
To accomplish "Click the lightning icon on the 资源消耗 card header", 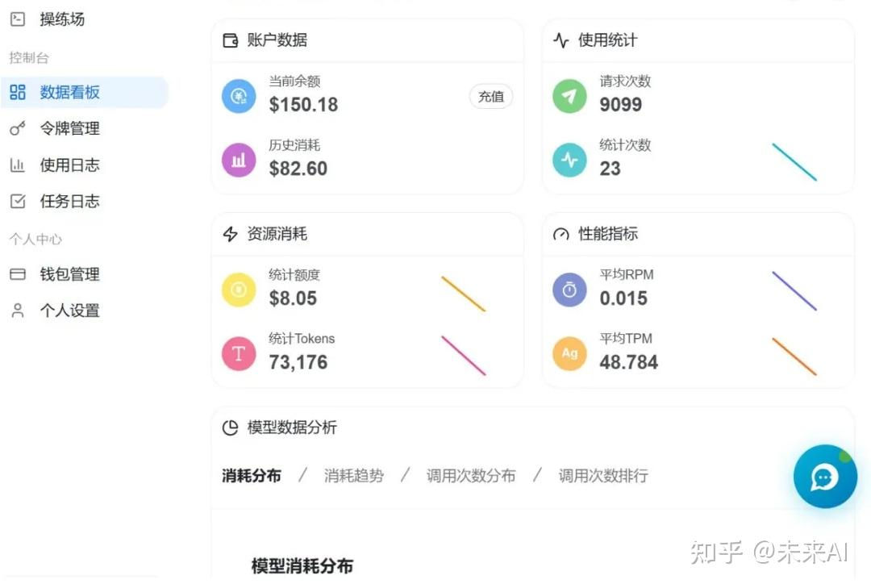I will pos(230,234).
